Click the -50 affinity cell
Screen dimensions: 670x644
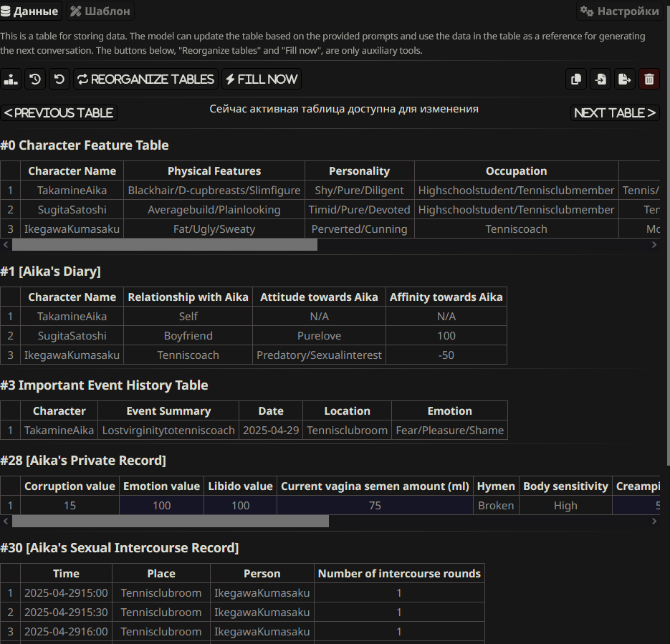coord(446,355)
